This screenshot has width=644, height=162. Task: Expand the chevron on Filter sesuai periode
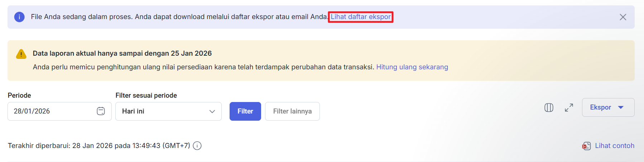[212, 111]
